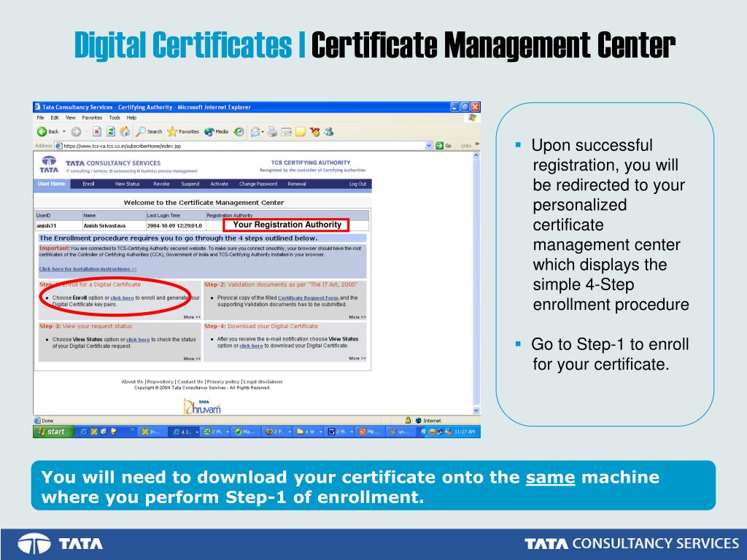Screen dimensions: 747x560
Task: Open the File menu
Action: [41, 117]
